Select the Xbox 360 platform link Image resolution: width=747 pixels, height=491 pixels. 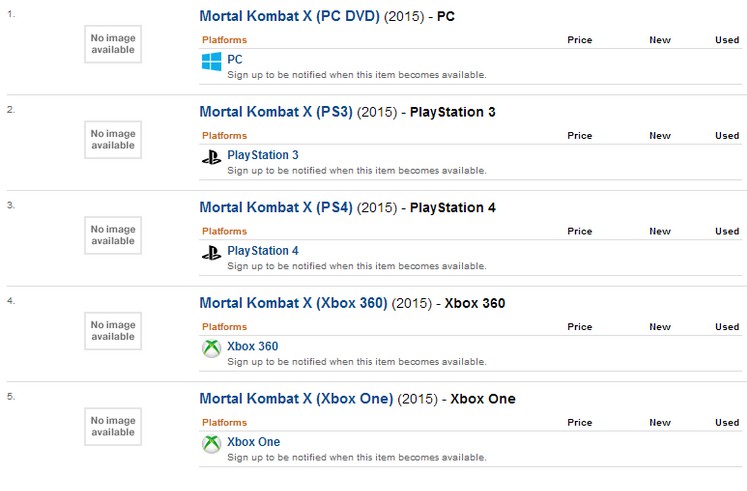(252, 346)
